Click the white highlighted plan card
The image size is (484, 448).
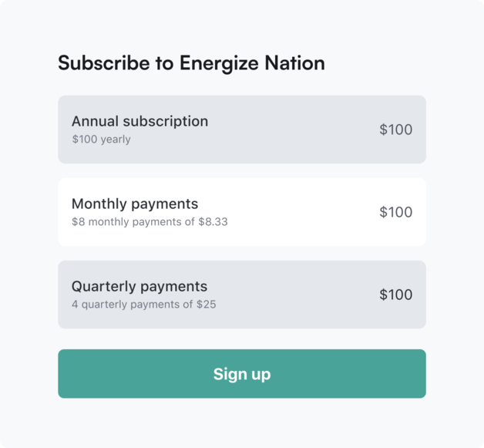point(242,212)
